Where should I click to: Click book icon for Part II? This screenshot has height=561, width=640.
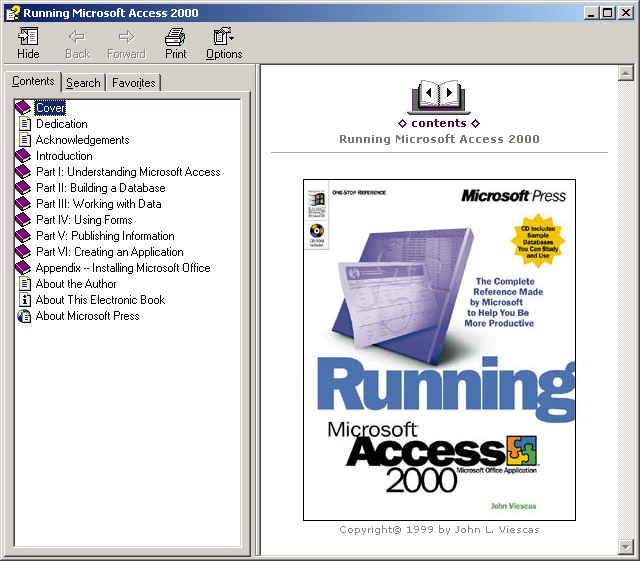[x=23, y=187]
